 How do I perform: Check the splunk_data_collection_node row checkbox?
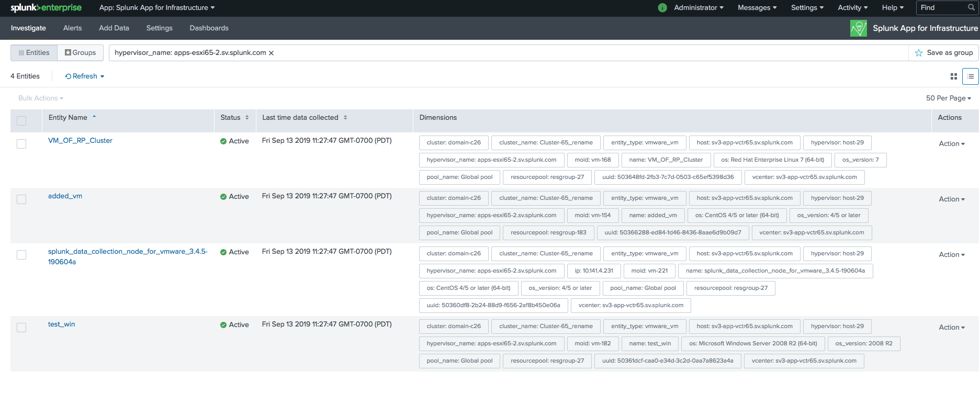click(21, 255)
